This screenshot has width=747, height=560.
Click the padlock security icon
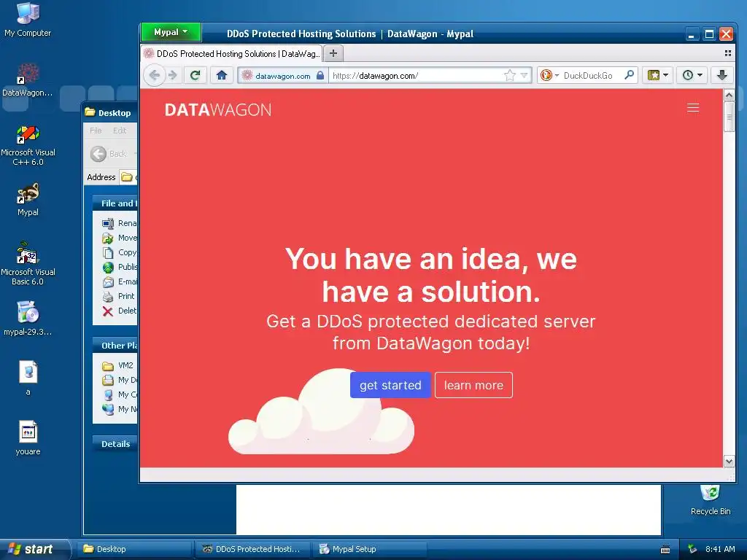click(320, 75)
